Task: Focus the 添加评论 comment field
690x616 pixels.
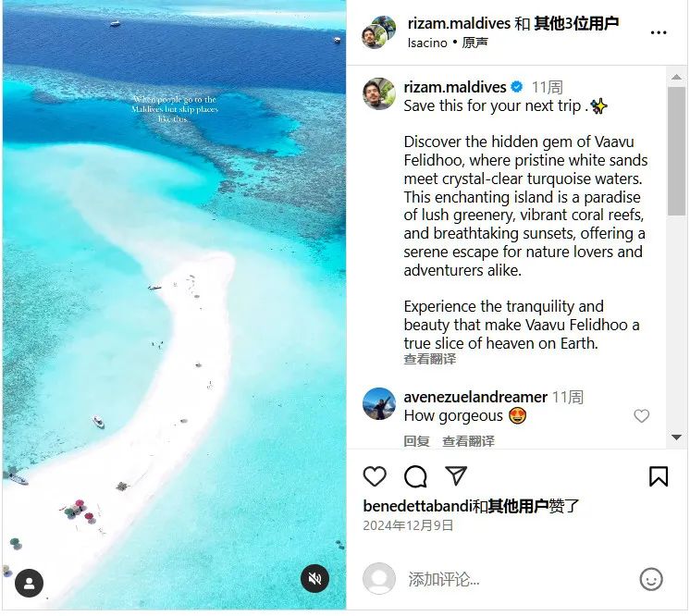Action: [519, 579]
